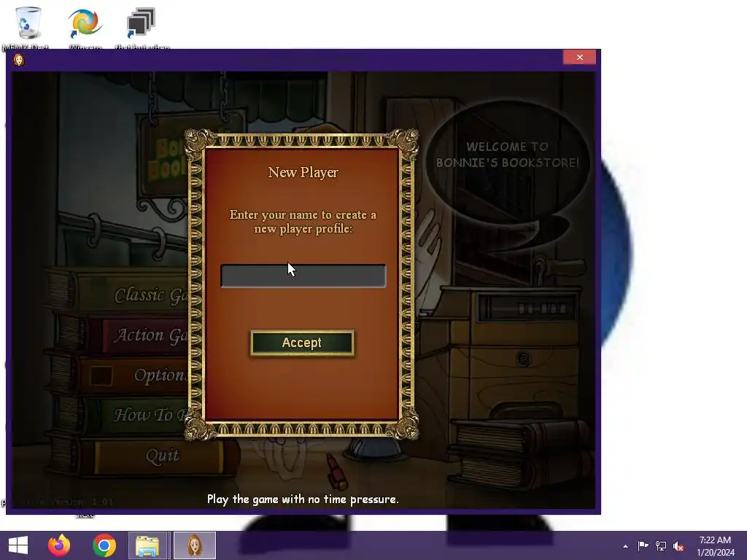Image resolution: width=747 pixels, height=560 pixels.
Task: Click Bonnie's Bookstore taskbar button
Action: [194, 545]
